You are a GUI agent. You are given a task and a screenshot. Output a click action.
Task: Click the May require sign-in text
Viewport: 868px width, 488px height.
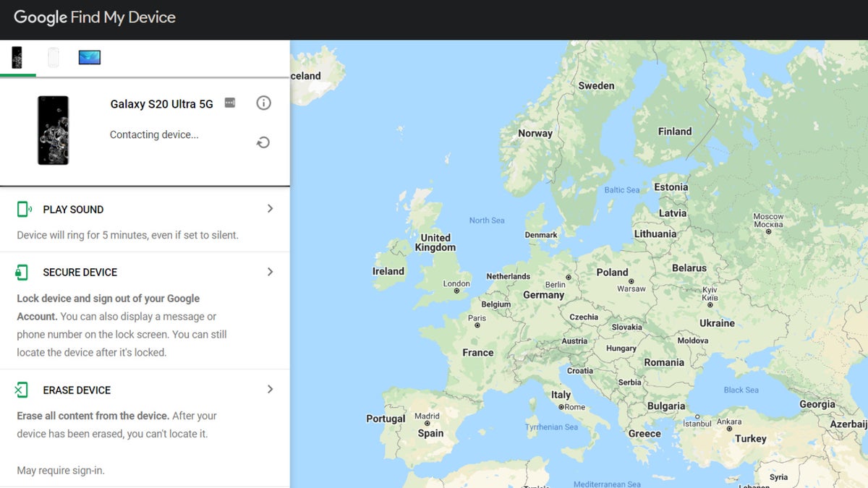tap(61, 471)
